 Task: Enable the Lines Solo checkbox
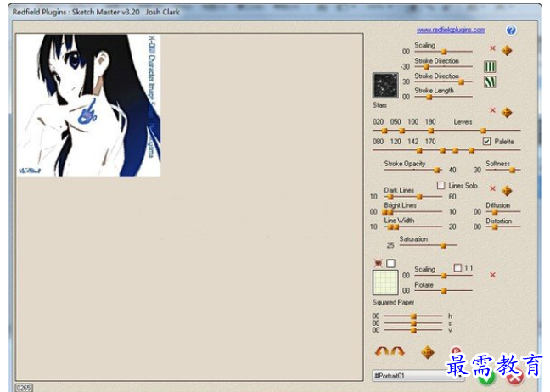(441, 185)
